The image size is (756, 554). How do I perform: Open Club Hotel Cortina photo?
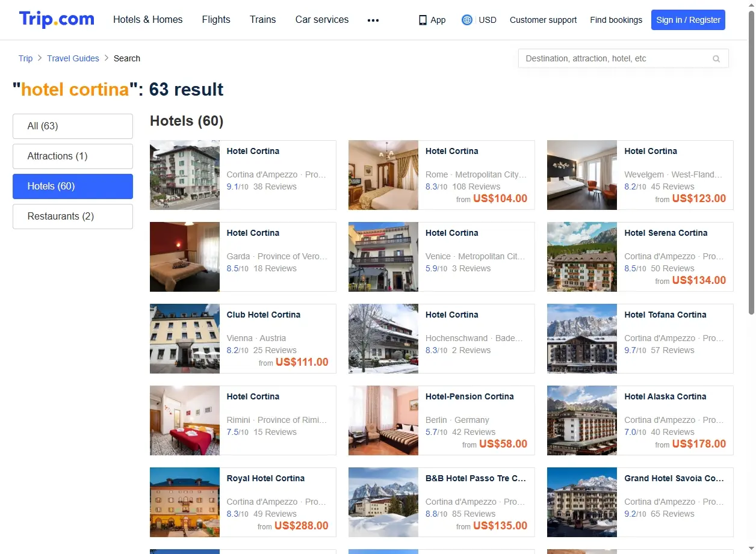tap(185, 339)
